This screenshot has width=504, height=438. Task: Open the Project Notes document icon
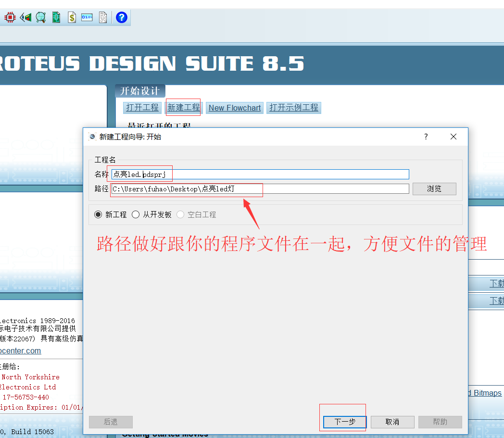[103, 17]
